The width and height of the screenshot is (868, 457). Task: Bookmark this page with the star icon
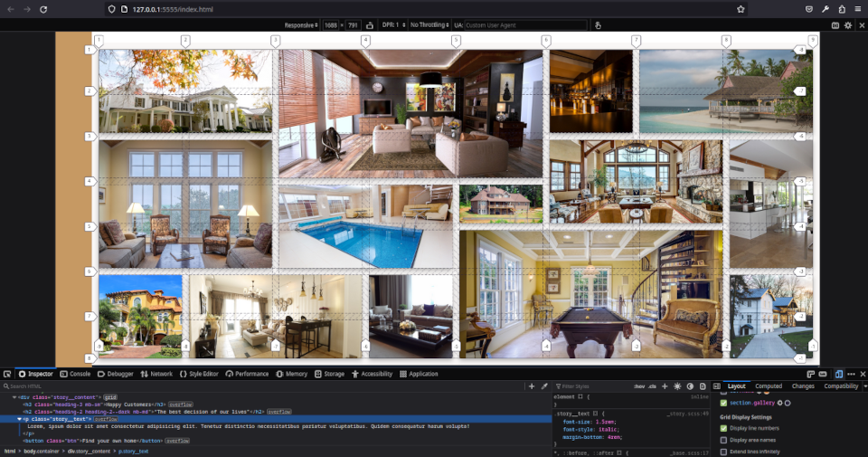(x=741, y=9)
